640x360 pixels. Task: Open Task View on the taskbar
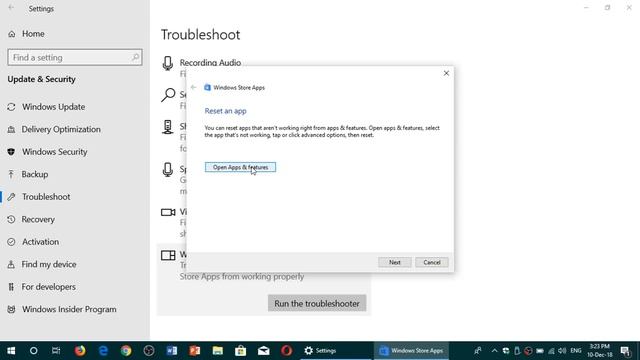click(56, 351)
